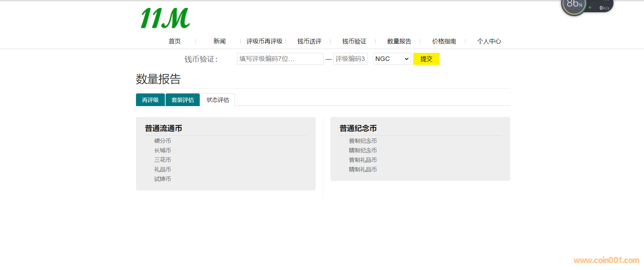Open the 长城币 category link
Viewport: 644px width, 270px height.
162,151
